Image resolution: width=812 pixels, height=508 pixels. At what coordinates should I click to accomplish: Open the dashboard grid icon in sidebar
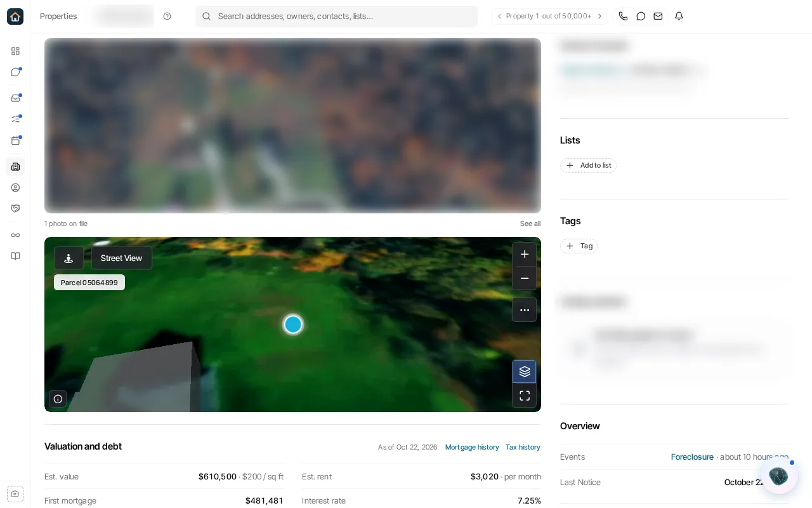[15, 51]
